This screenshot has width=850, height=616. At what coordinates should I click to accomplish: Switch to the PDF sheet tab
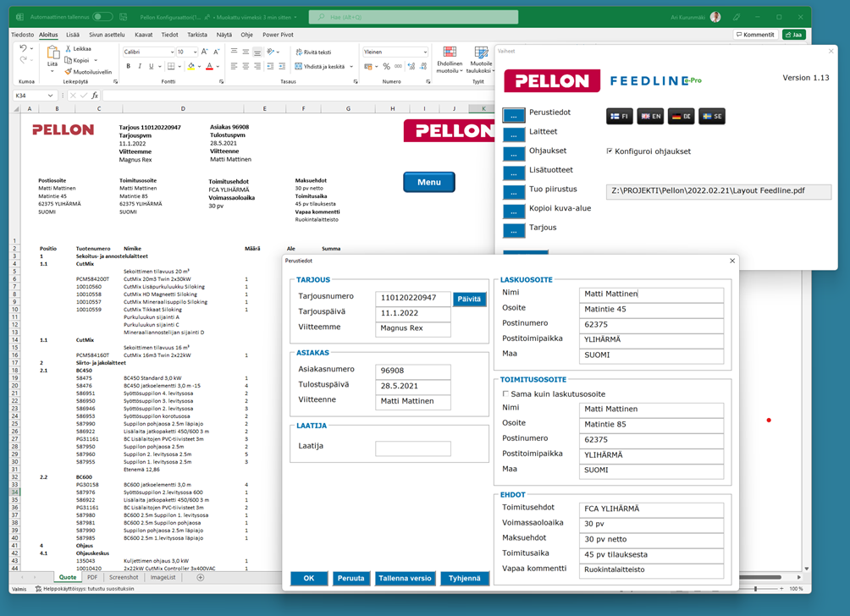click(x=92, y=578)
